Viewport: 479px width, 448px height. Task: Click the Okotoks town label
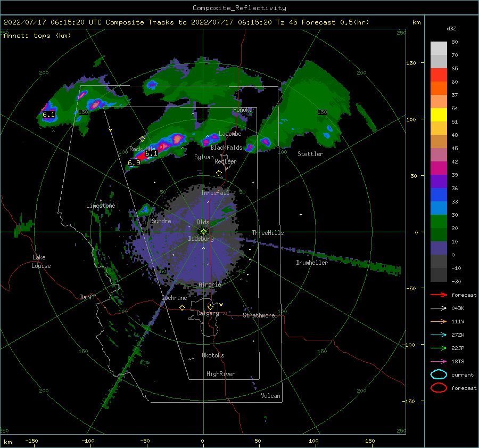click(213, 355)
